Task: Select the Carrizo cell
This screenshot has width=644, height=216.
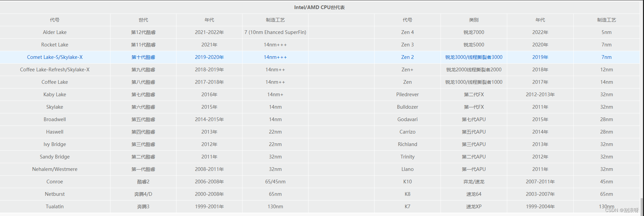Action: tap(407, 132)
